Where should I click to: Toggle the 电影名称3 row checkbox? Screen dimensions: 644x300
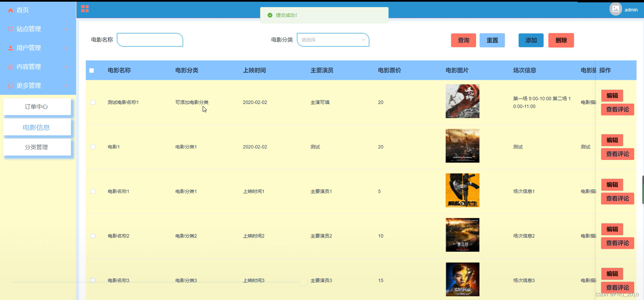click(x=93, y=280)
